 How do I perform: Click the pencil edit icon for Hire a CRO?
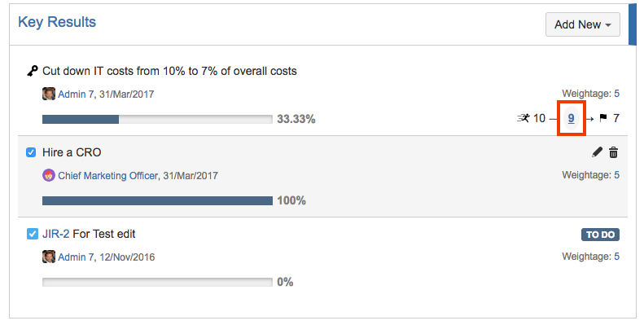pos(597,152)
